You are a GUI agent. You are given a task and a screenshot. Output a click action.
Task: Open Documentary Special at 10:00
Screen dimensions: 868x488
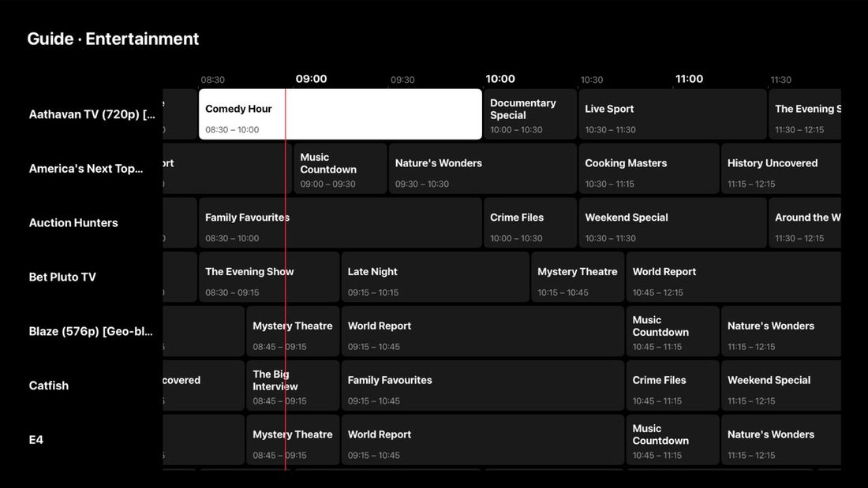530,114
